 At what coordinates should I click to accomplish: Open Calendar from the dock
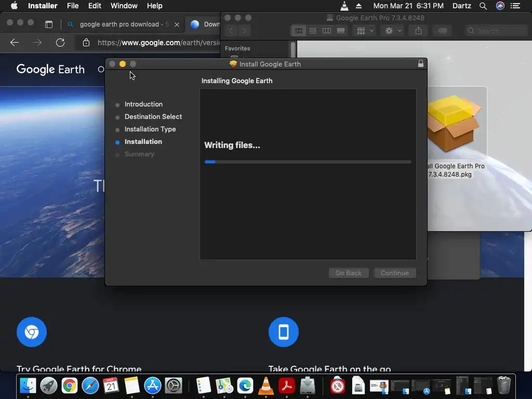tap(111, 386)
